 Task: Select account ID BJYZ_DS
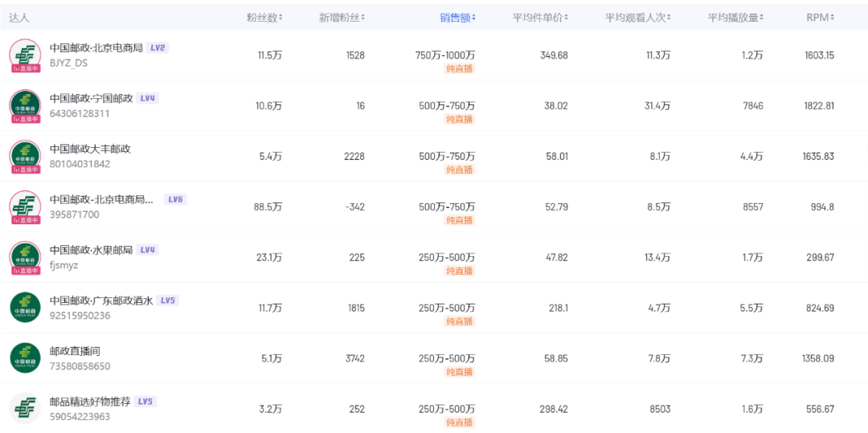point(68,63)
